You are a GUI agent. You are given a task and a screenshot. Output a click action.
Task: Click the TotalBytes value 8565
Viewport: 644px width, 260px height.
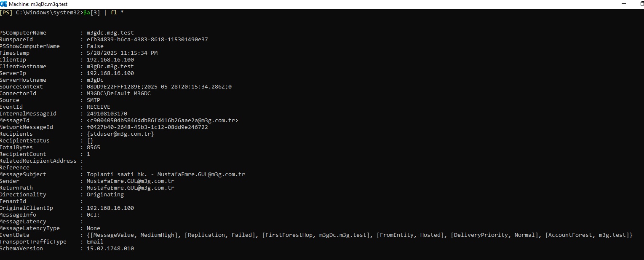pos(94,147)
